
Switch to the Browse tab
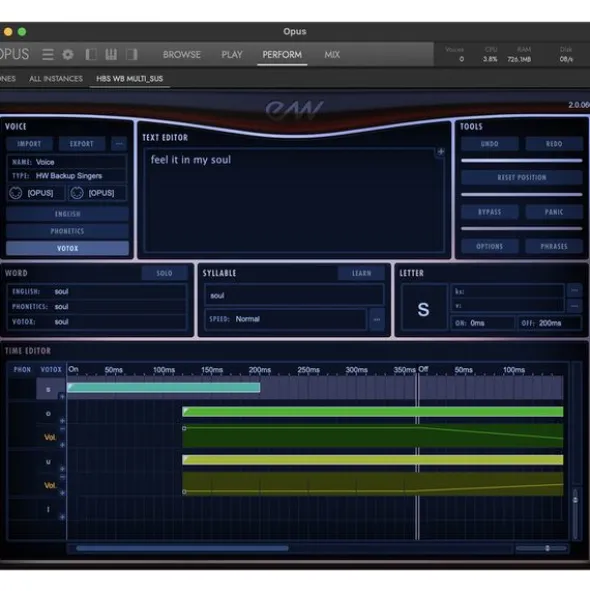[182, 55]
